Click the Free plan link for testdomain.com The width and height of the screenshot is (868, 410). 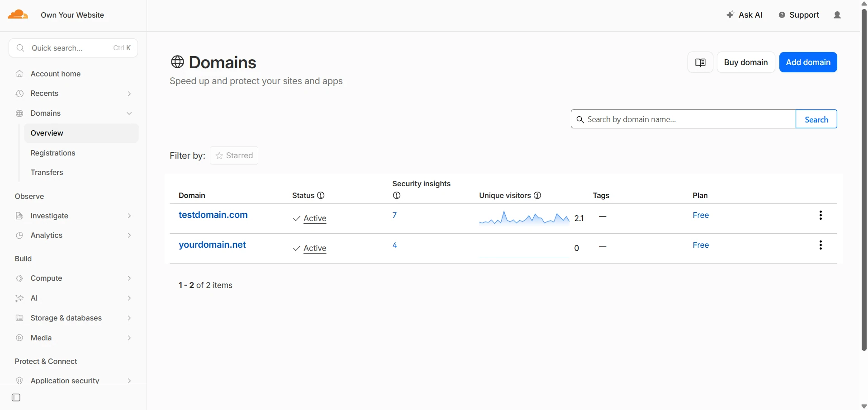point(701,215)
